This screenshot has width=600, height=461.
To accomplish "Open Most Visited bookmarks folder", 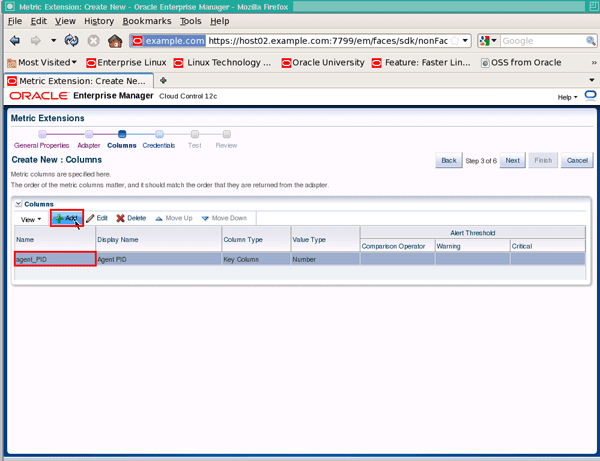I will tap(42, 62).
